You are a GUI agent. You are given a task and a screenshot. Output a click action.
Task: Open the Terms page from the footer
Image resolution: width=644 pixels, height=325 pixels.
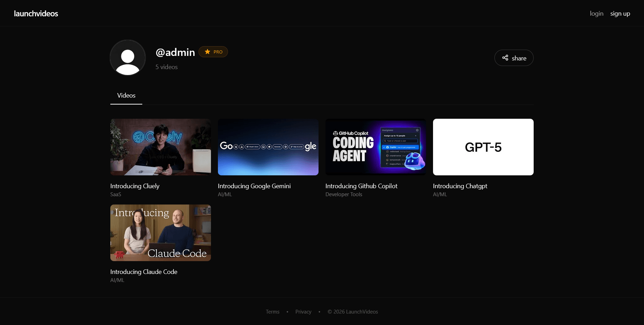click(272, 311)
